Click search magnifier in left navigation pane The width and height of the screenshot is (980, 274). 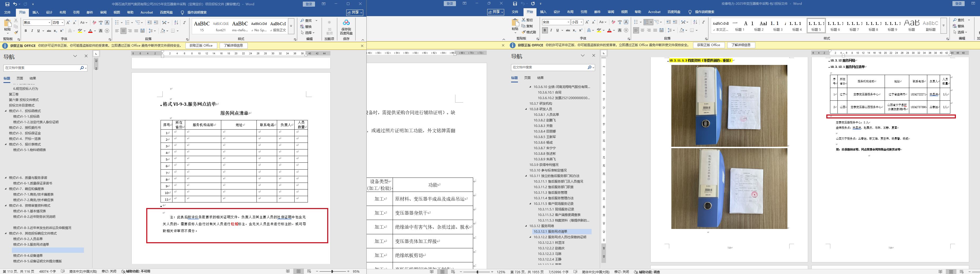click(x=82, y=68)
